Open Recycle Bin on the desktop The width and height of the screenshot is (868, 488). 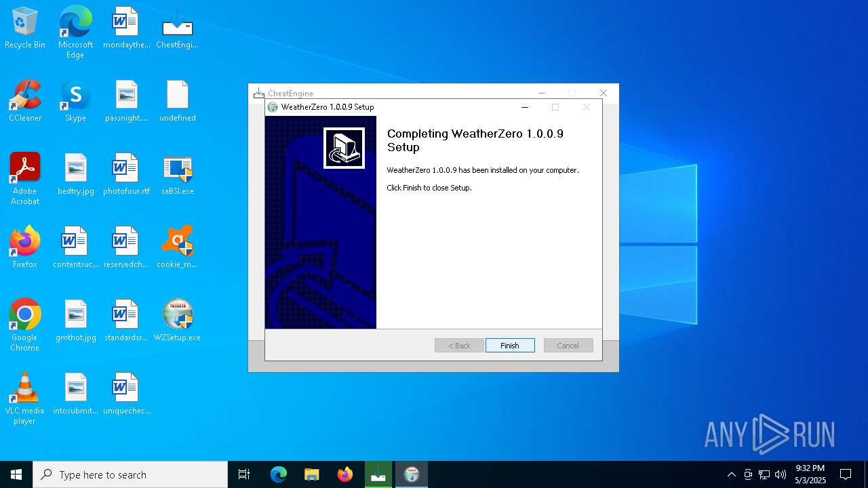point(25,28)
